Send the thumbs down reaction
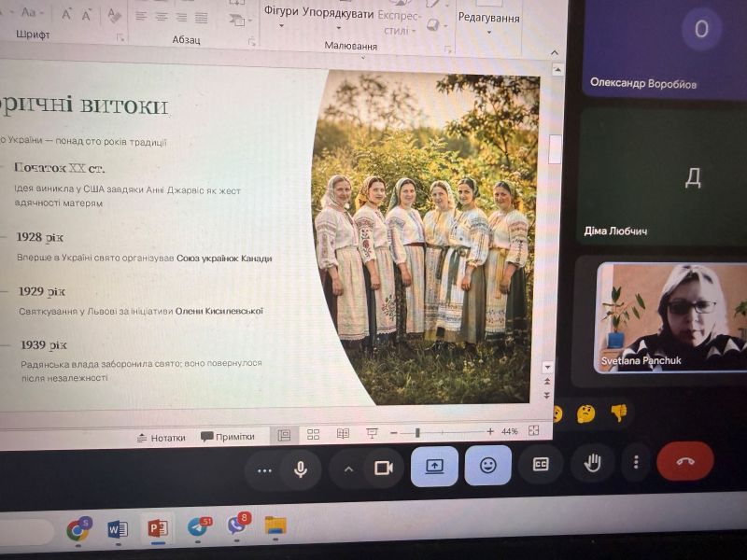 pyautogui.click(x=619, y=413)
